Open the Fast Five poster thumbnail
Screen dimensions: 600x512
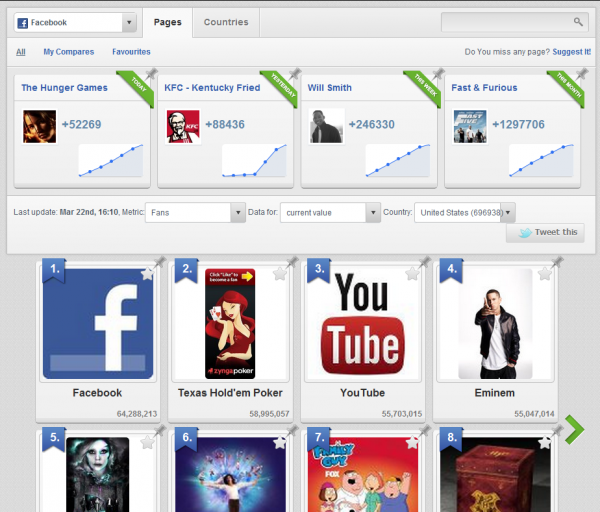(x=470, y=127)
